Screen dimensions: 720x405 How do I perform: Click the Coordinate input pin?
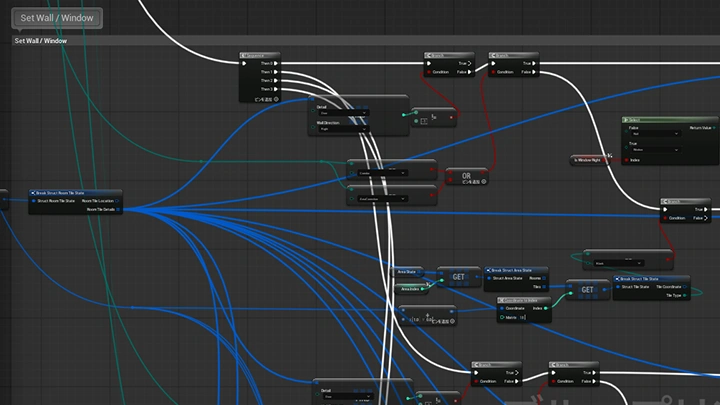click(502, 309)
